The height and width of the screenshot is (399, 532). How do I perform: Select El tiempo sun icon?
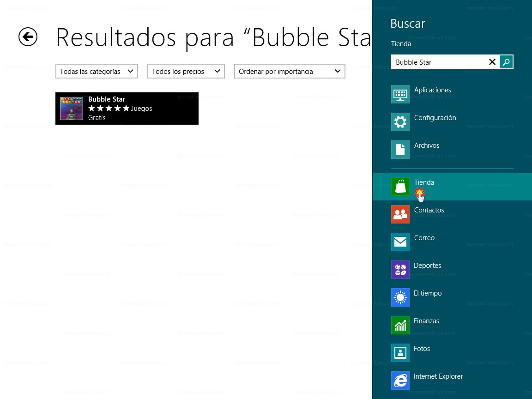click(x=400, y=297)
